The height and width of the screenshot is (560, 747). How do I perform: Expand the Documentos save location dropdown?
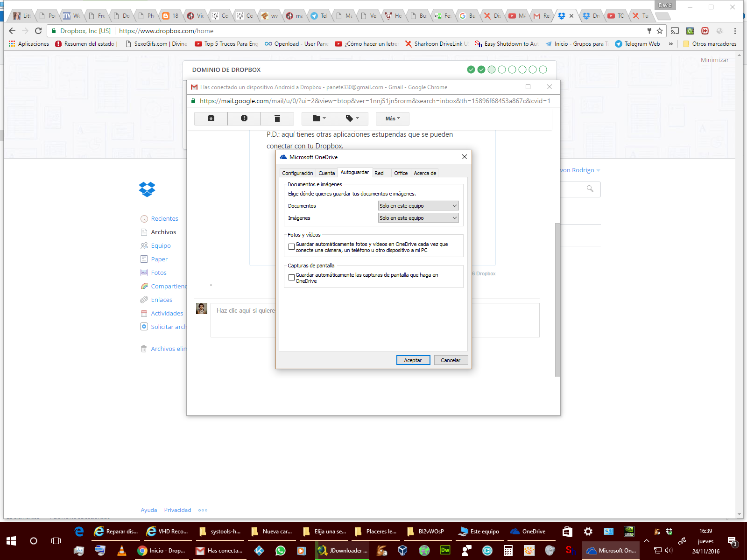(x=418, y=206)
